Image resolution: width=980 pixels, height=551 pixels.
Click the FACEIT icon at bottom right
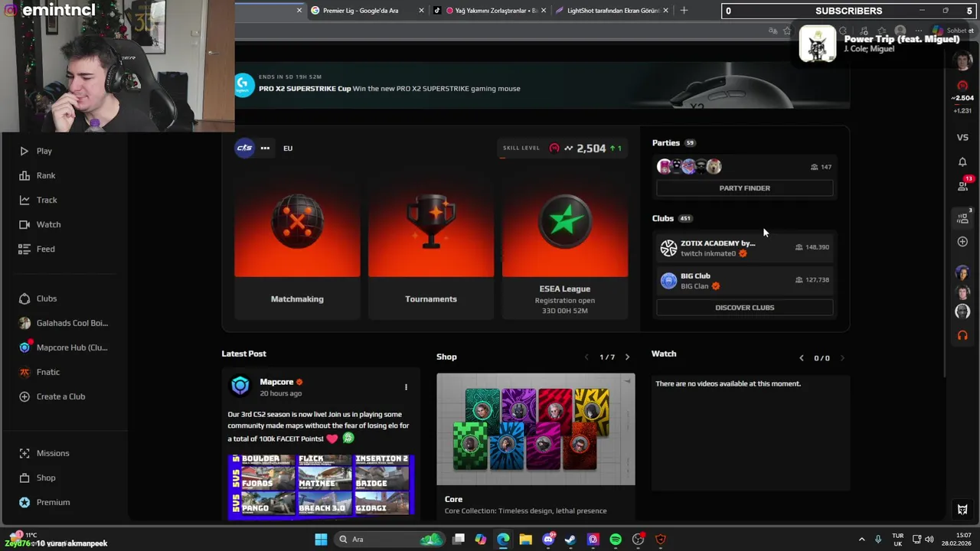pos(962,509)
